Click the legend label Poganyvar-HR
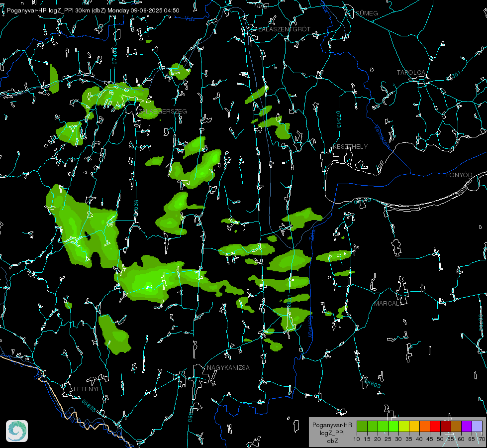This screenshot has height=448, width=487. (332, 425)
